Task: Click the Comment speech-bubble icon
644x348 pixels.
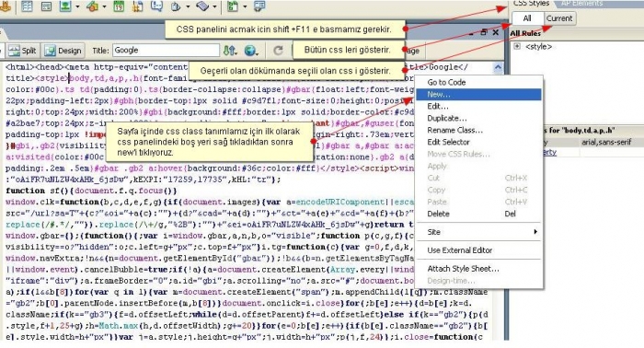Action: pyautogui.click(x=156, y=6)
